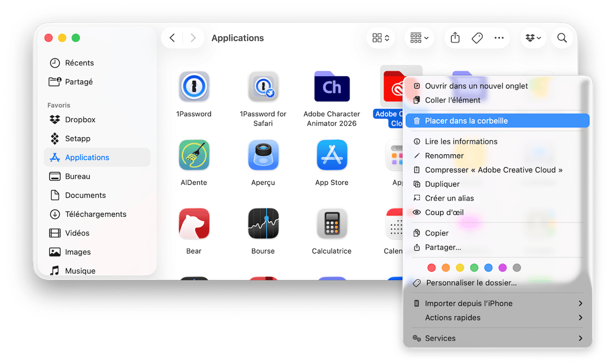Choose Créer un alias

tap(497, 198)
